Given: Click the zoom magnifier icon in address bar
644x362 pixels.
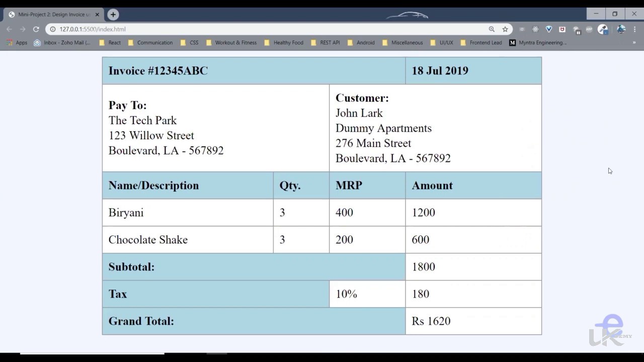Looking at the screenshot, I should tap(492, 29).
